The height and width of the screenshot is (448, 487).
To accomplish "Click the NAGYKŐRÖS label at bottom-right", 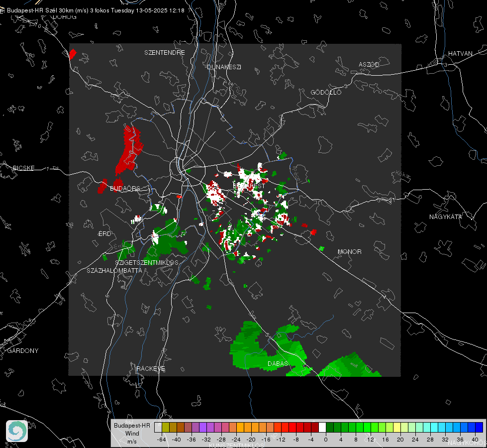I will (x=467, y=444).
